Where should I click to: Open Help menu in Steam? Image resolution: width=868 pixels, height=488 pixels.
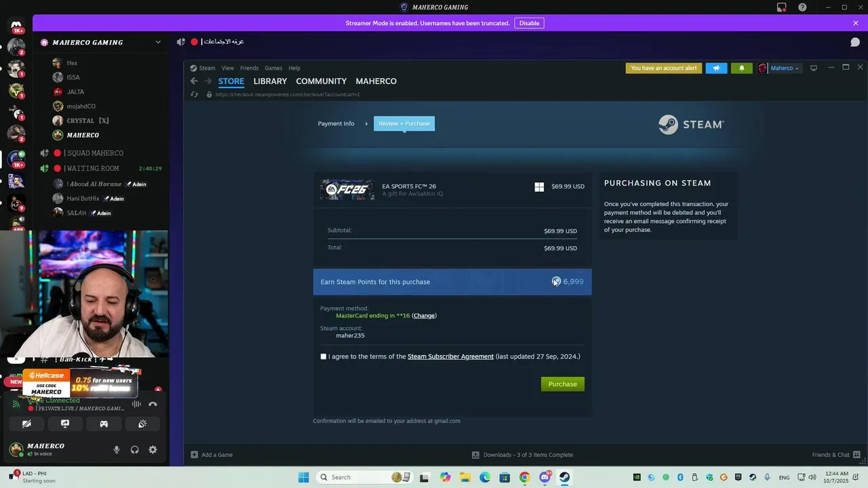(x=294, y=68)
